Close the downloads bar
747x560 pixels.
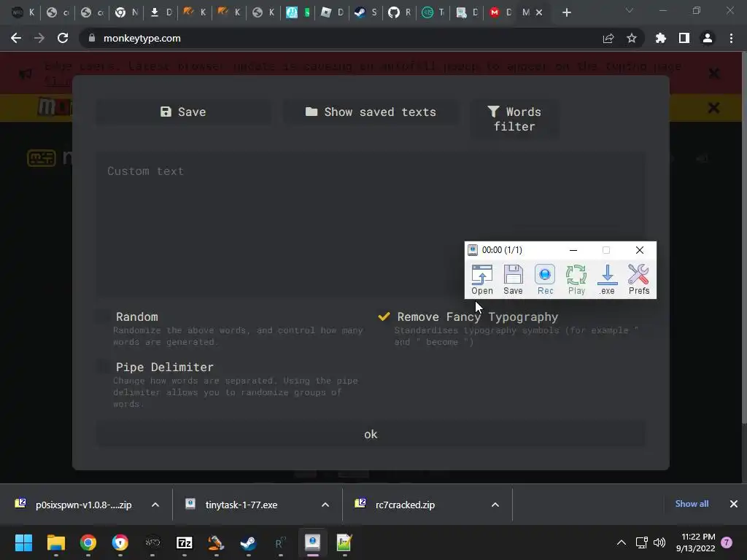click(734, 504)
